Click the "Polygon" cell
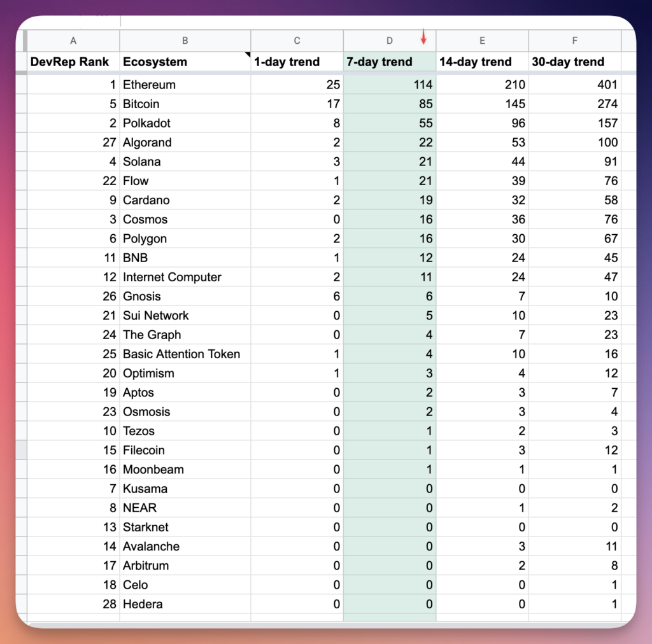The height and width of the screenshot is (644, 652). point(185,239)
